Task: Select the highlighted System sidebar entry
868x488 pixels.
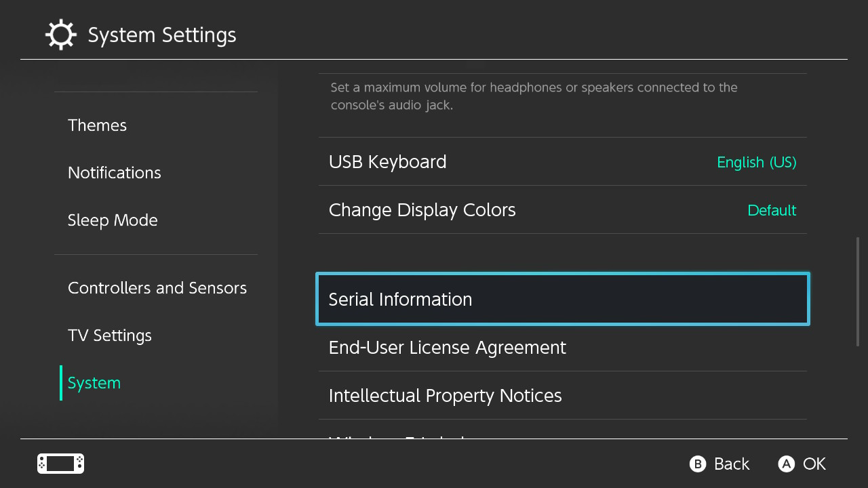Action: point(94,382)
